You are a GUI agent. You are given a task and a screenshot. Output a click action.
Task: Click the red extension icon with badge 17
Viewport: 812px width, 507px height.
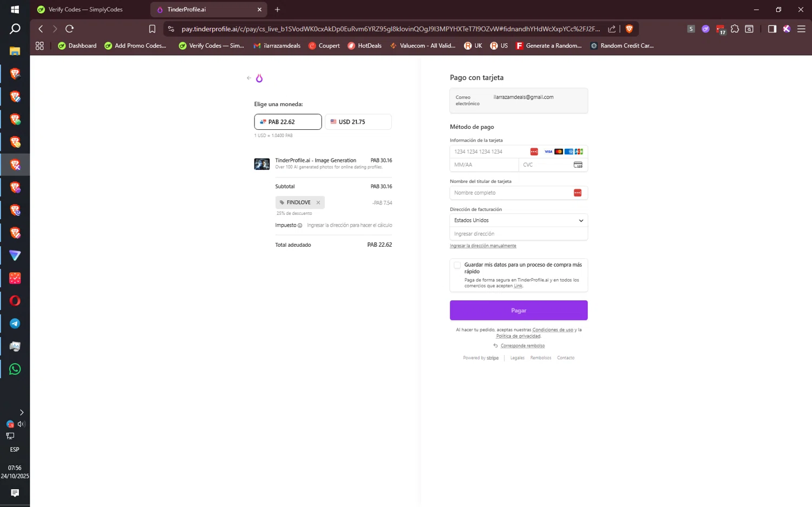coord(721,29)
